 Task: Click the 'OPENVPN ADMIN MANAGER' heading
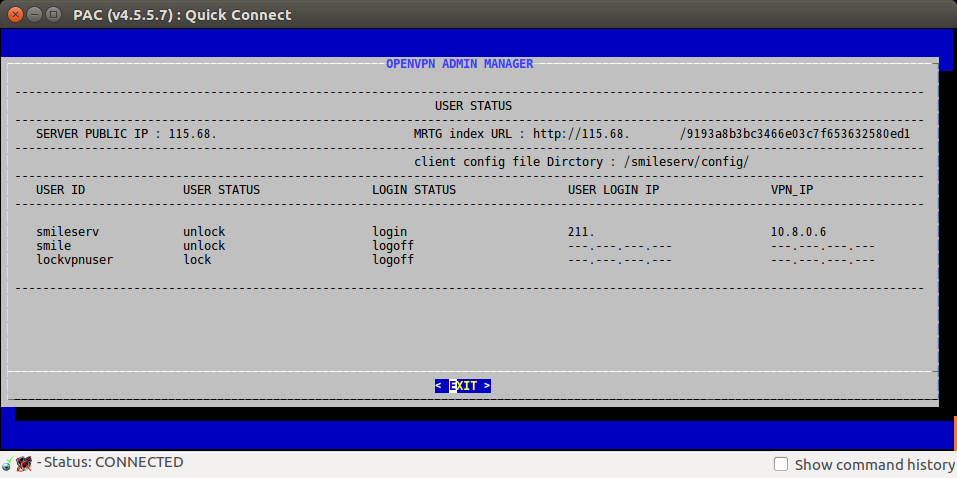click(460, 63)
